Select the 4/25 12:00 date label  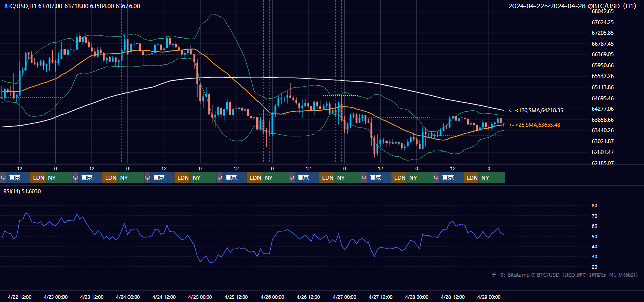click(x=236, y=297)
